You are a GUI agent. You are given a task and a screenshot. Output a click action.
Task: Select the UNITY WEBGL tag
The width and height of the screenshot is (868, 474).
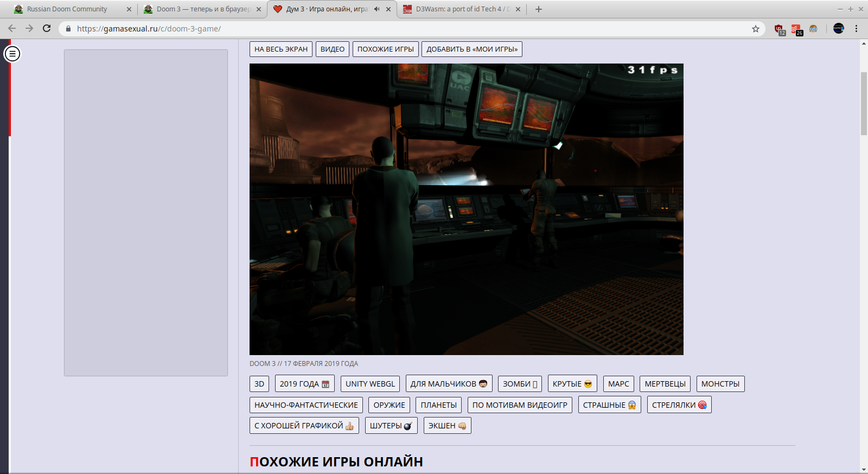371,384
